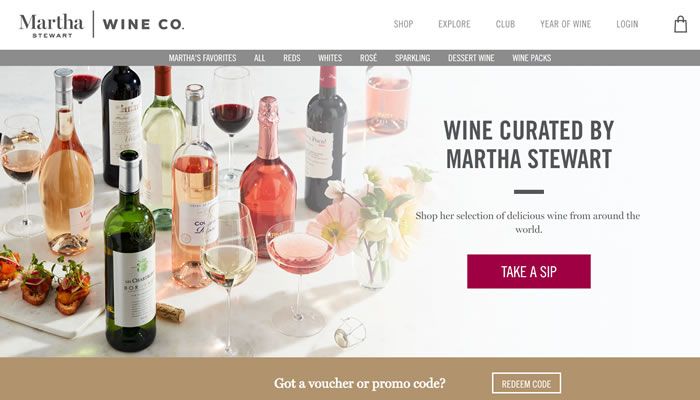This screenshot has height=400, width=700.
Task: Open the SHOP menu
Action: tap(403, 24)
